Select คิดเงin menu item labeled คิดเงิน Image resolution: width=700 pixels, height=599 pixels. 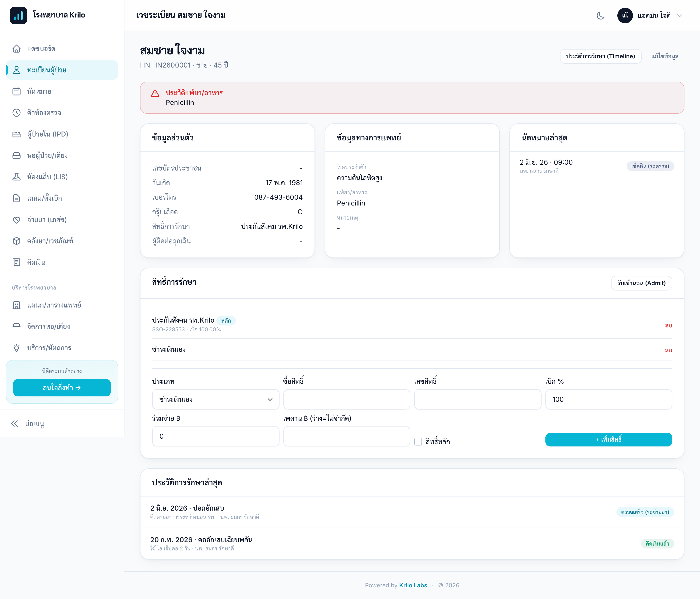pos(62,262)
